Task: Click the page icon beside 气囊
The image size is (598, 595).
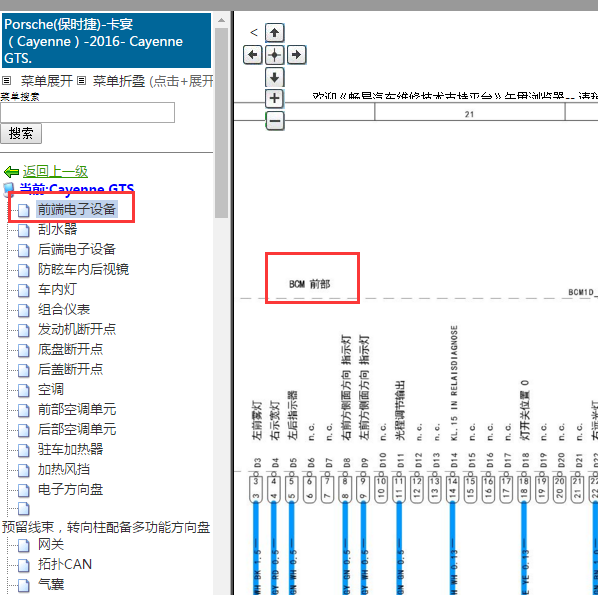Action: (24, 585)
